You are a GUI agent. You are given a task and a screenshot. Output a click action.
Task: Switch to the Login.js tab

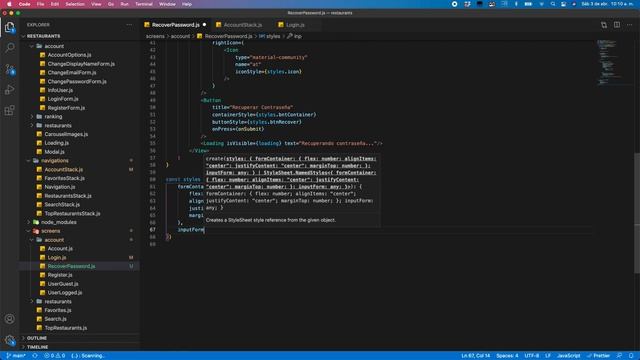[x=295, y=25]
